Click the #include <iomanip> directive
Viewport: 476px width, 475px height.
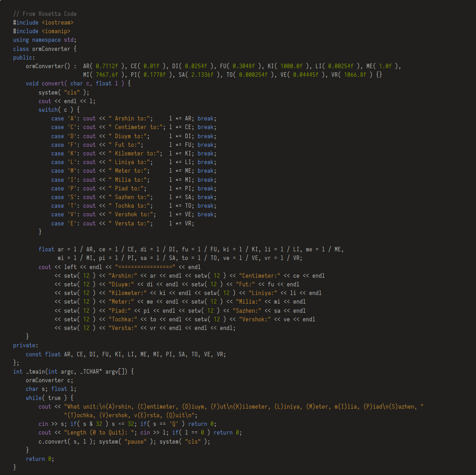[x=41, y=31]
